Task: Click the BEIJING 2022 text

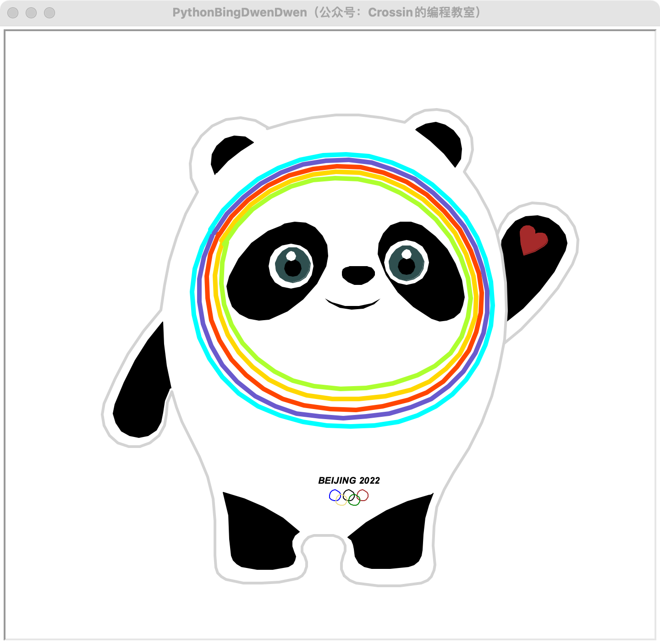Action: [349, 480]
